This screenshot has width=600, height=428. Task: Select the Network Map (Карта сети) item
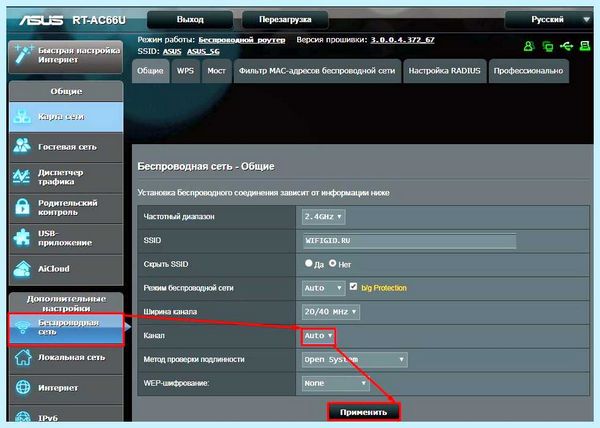66,117
